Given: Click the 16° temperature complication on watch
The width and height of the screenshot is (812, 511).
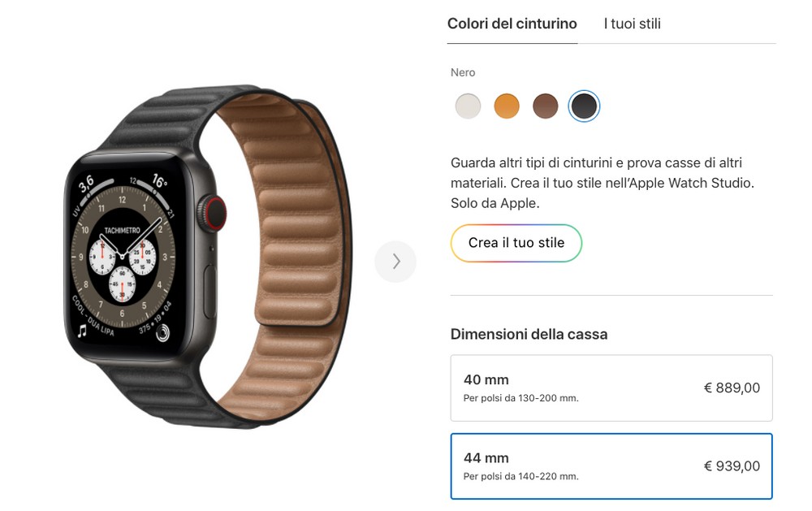Looking at the screenshot, I should (159, 181).
